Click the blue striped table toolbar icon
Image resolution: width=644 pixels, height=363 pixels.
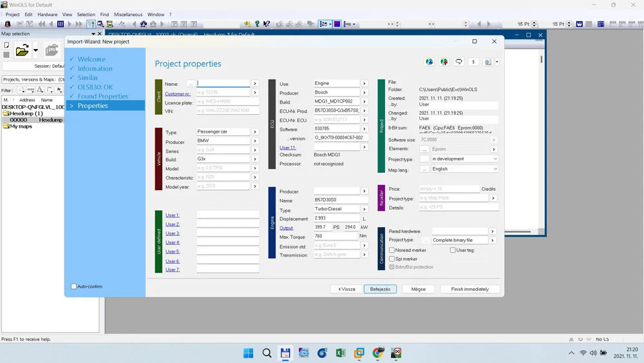(601, 25)
